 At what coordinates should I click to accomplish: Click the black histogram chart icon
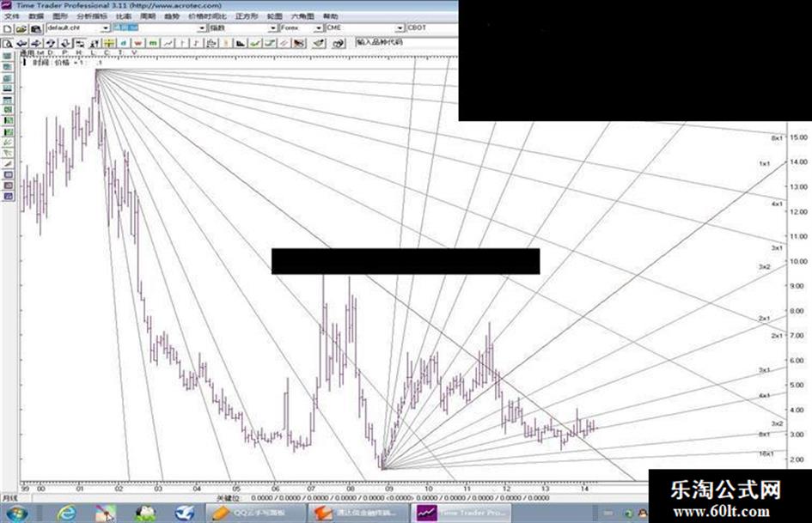coord(241,44)
